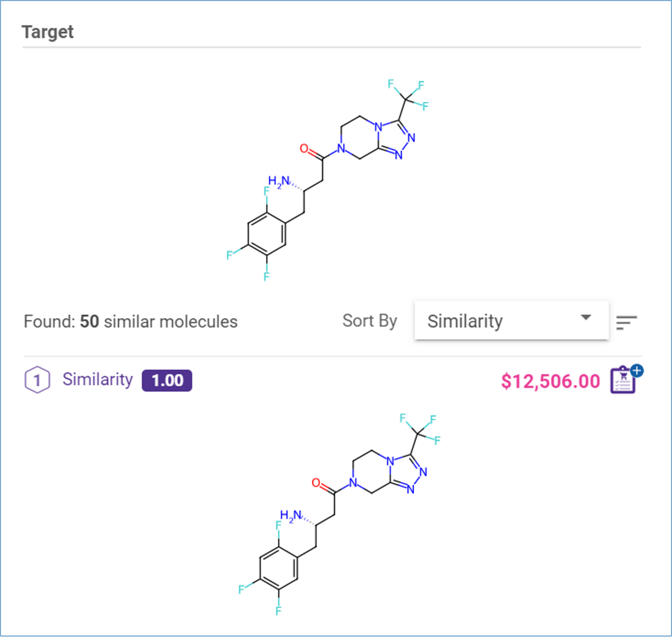
Task: Click the H2N amine label in target molecule
Action: point(278,182)
